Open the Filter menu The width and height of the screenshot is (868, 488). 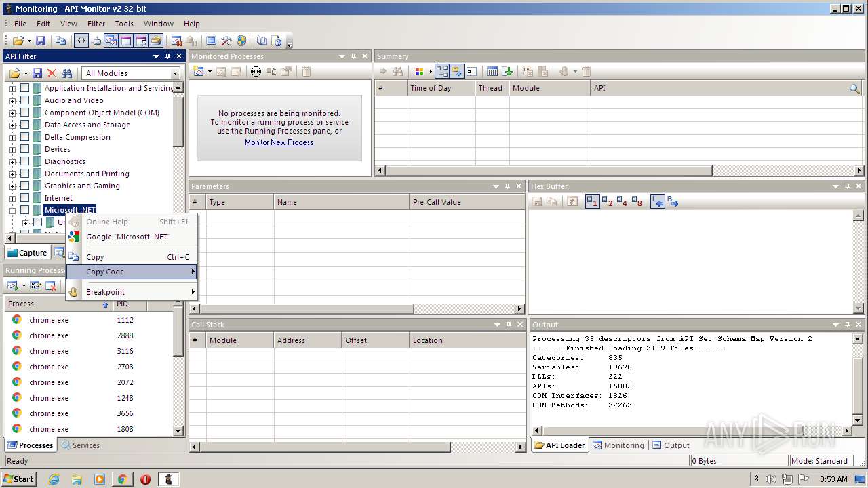click(96, 24)
